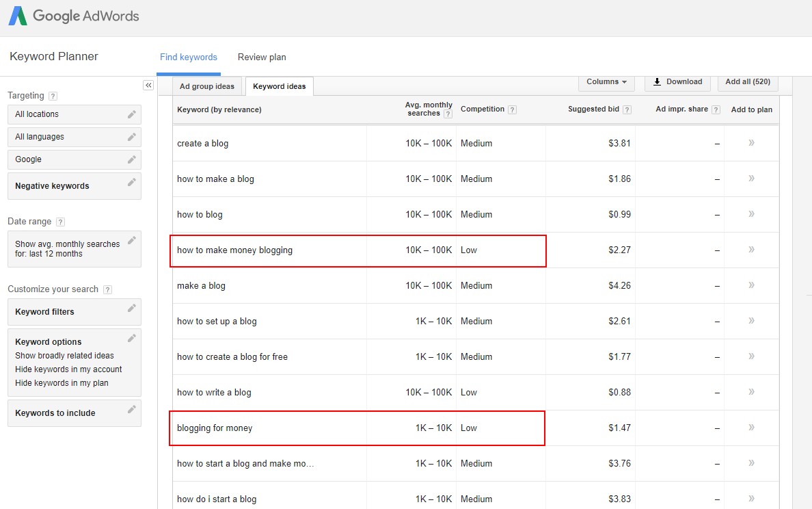Switch to Review plan tab

click(x=262, y=57)
